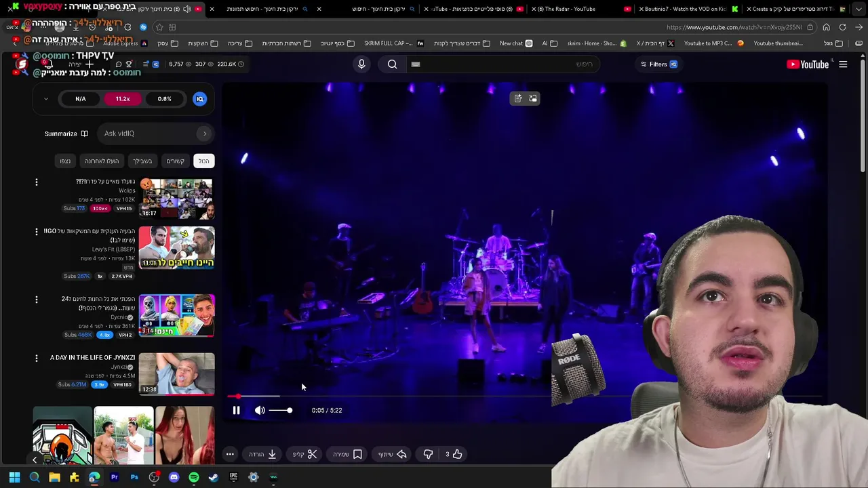Open Premiere Pro from the taskbar

tap(114, 477)
